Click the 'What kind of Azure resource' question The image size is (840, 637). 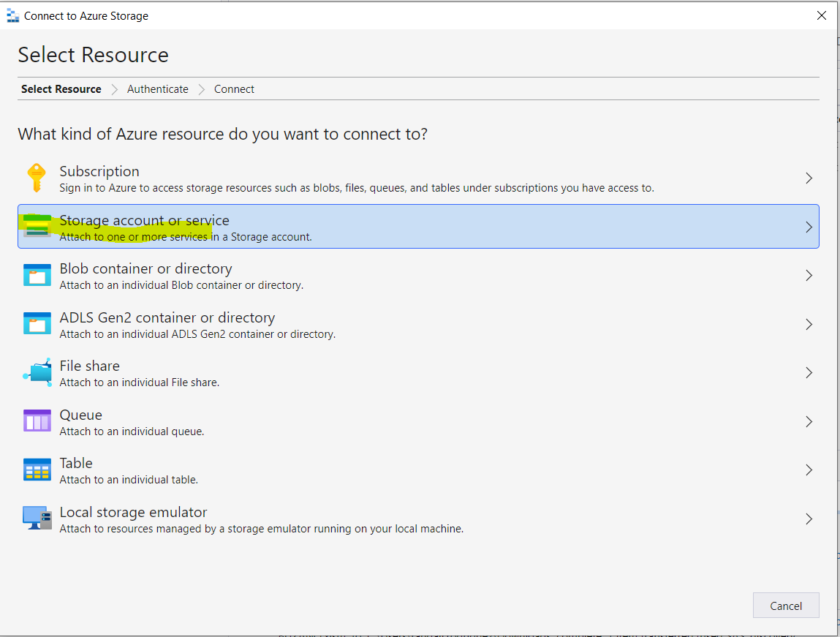pos(223,134)
